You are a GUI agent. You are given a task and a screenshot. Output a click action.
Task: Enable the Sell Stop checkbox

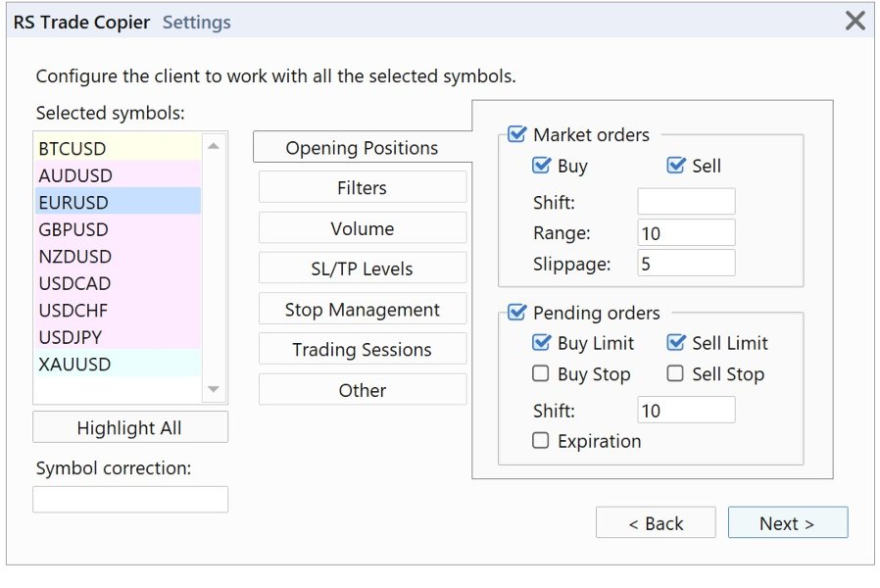[675, 373]
